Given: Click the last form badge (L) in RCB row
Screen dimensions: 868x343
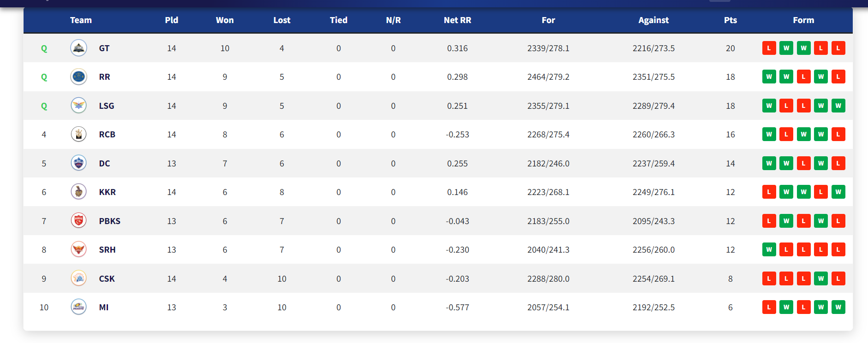Looking at the screenshot, I should (x=838, y=134).
